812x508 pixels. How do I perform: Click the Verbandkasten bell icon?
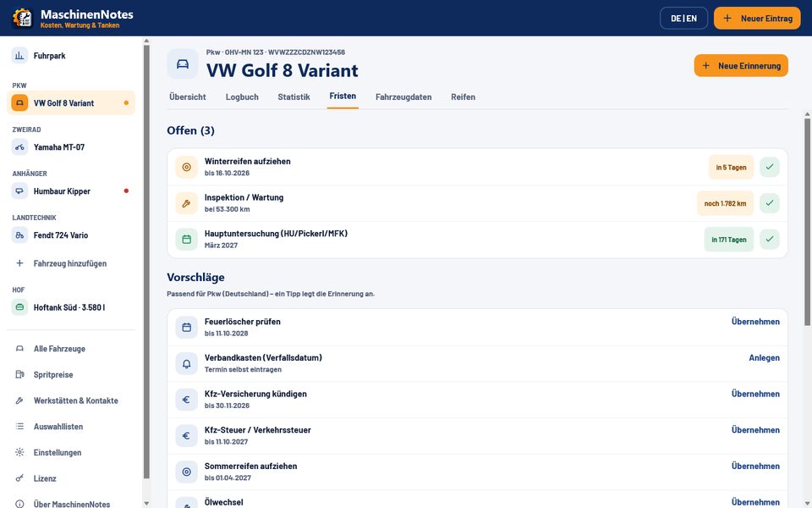[186, 364]
